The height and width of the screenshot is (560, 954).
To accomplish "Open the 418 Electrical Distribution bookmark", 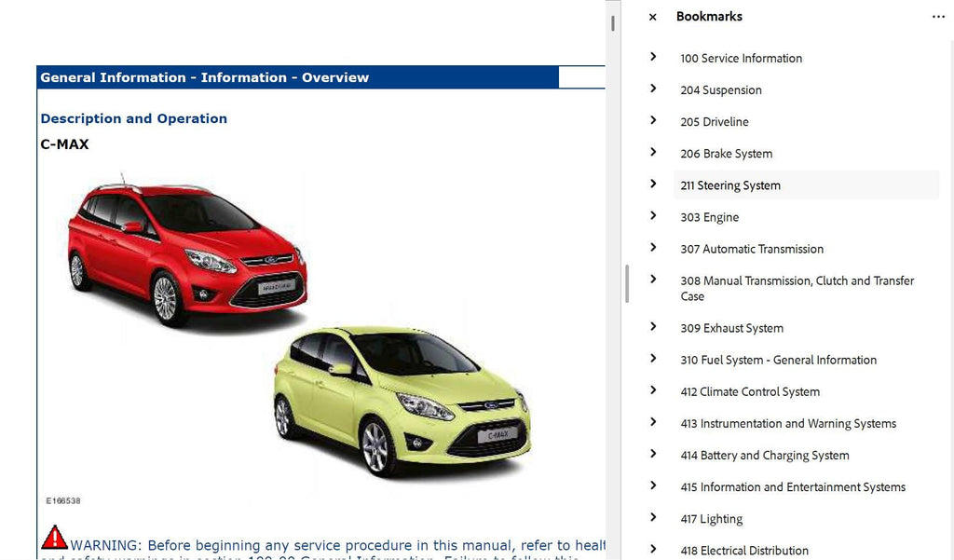I will [744, 551].
